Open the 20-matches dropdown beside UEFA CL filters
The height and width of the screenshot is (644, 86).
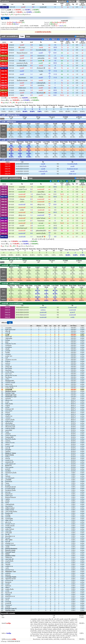[77, 39]
